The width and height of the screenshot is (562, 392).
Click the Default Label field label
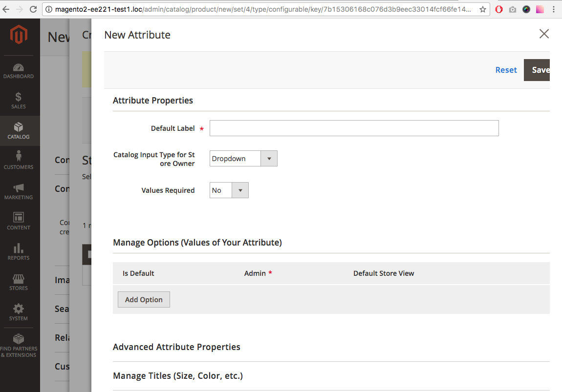[173, 128]
